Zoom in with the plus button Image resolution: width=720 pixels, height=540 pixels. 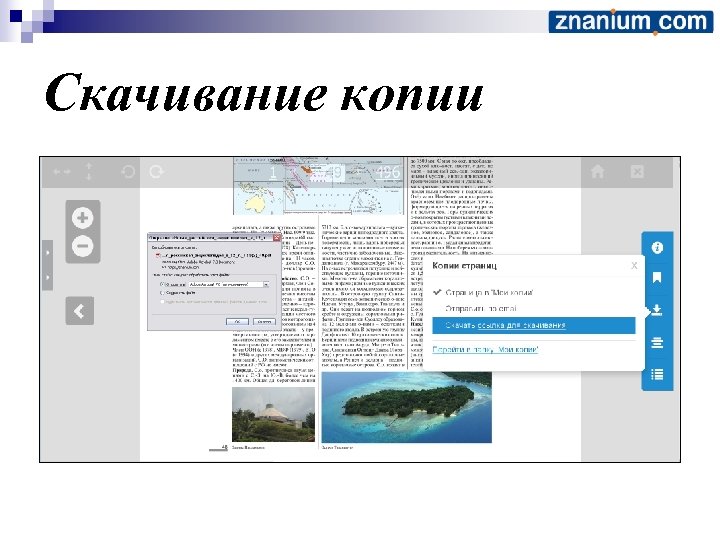(x=83, y=217)
